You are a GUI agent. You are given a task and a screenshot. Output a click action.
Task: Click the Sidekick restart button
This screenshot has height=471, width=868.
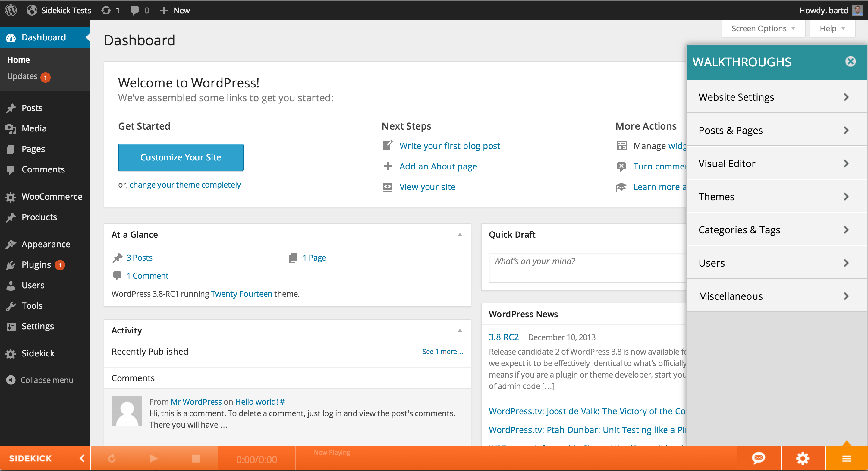[112, 459]
